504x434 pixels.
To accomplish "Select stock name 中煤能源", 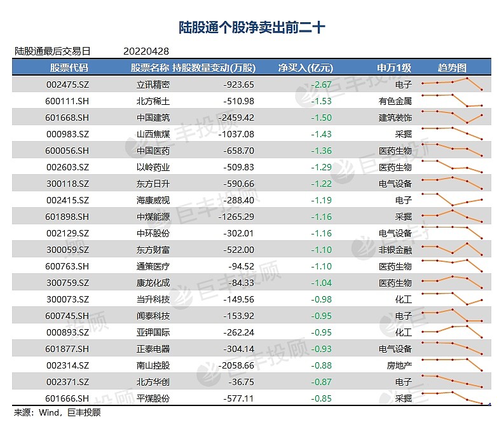I will 153,217.
